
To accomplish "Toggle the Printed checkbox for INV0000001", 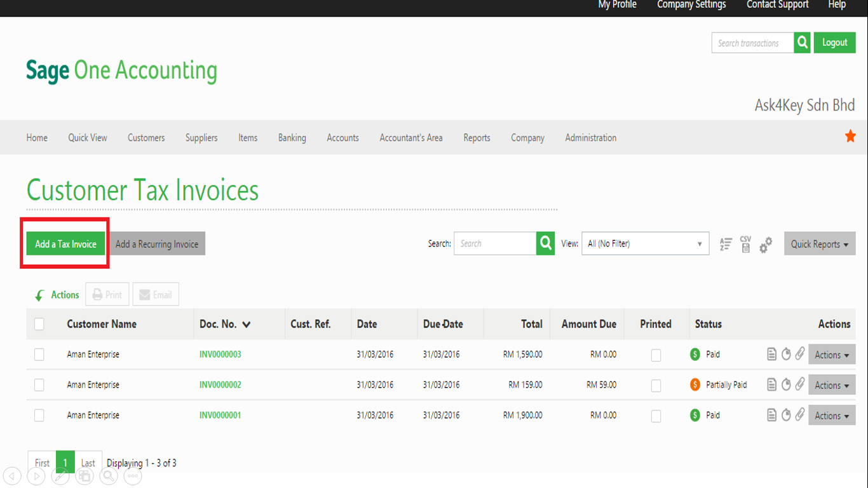I will [x=656, y=416].
